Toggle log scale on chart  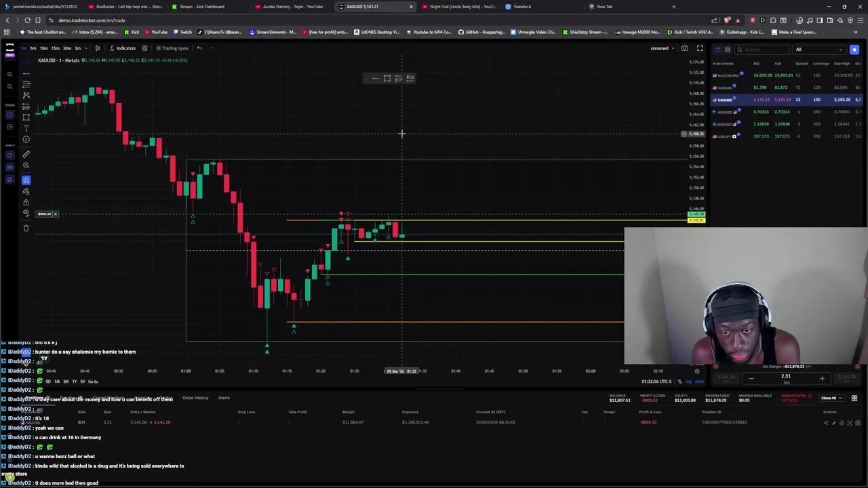tap(688, 382)
